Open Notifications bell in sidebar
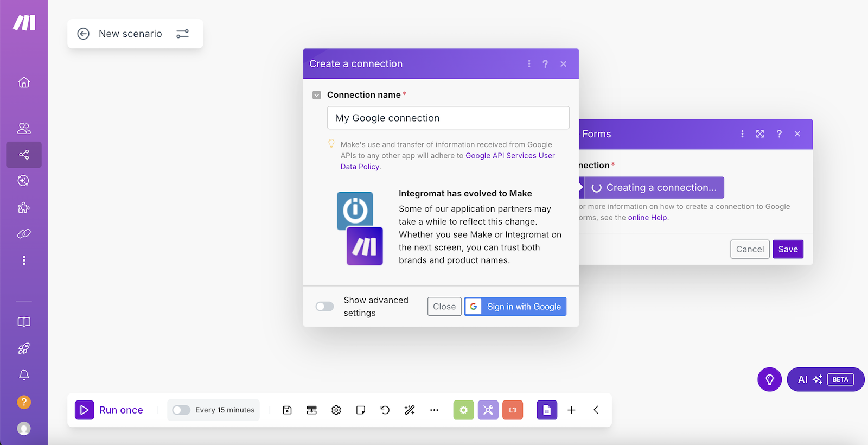Image resolution: width=868 pixels, height=445 pixels. point(24,375)
